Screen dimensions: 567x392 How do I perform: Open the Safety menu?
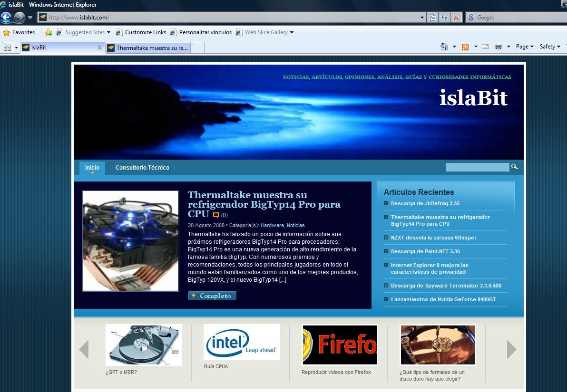(x=550, y=47)
